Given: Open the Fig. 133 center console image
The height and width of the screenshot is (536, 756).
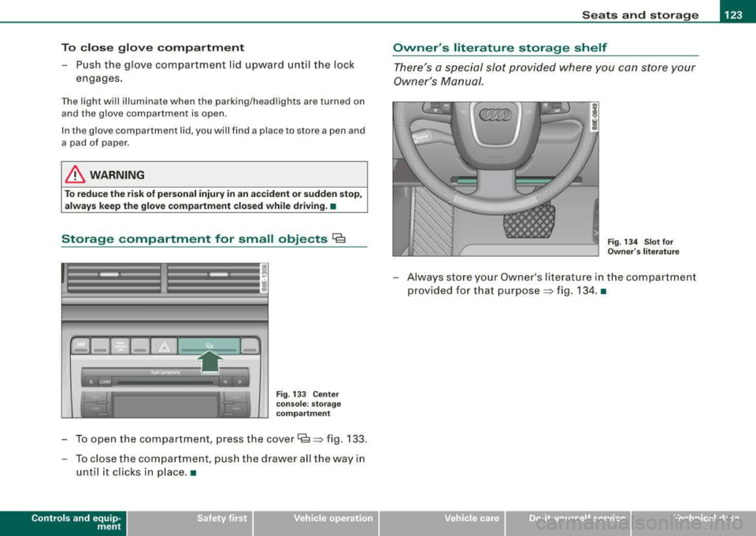Looking at the screenshot, I should point(165,341).
